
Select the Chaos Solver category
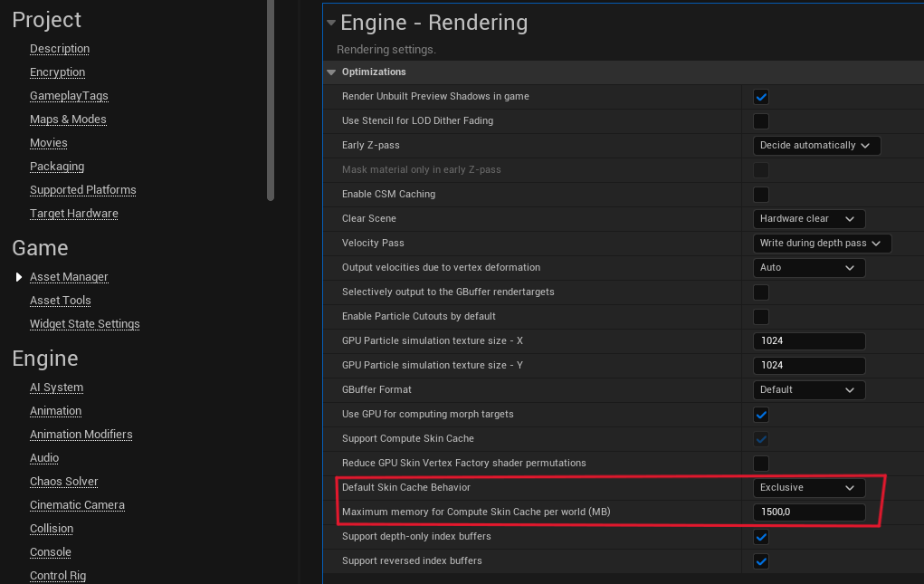(63, 482)
